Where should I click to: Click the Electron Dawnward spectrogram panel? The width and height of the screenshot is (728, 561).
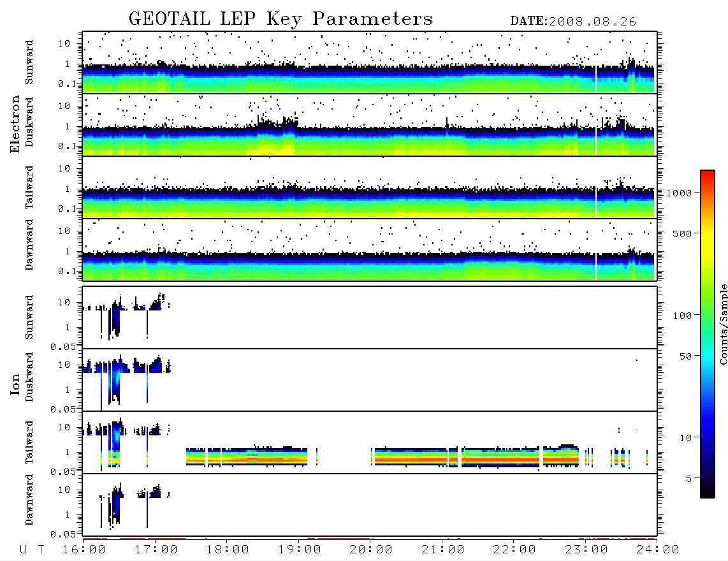coord(370,249)
